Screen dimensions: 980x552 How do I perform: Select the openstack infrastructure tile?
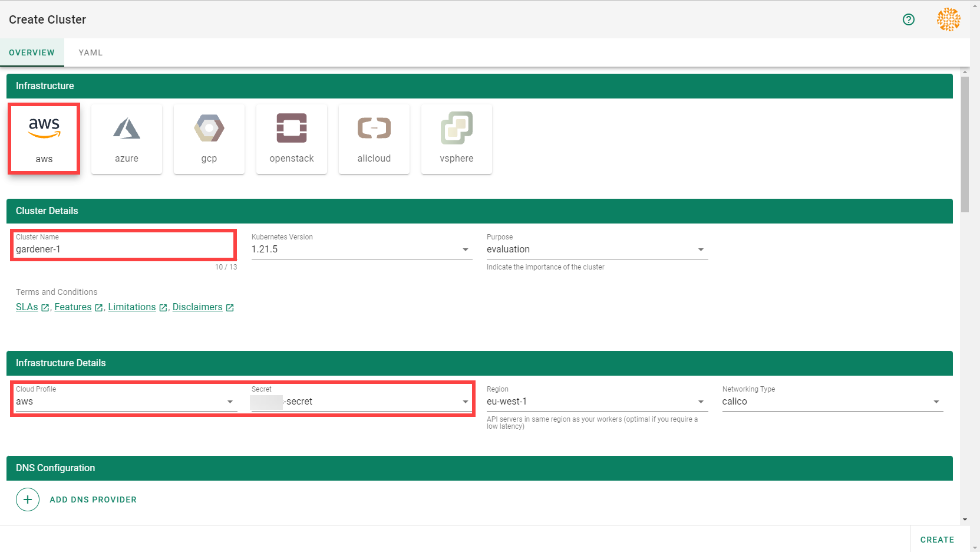pos(292,139)
